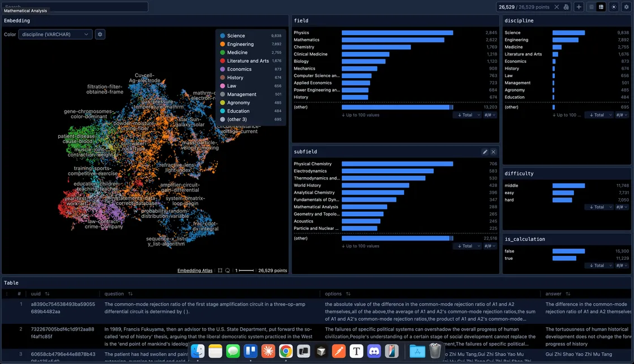Toggle the light/dark theme sun icon

614,7
